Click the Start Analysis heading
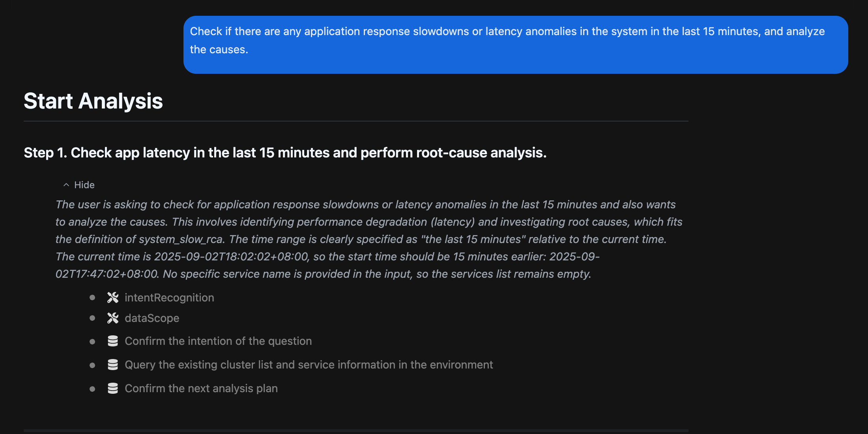Viewport: 868px width, 434px height. click(x=93, y=101)
